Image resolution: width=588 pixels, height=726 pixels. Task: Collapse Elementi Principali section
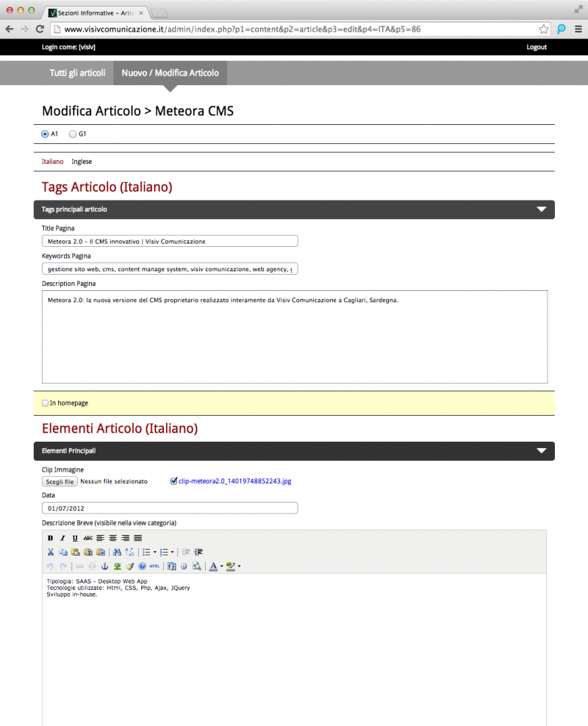(x=541, y=450)
